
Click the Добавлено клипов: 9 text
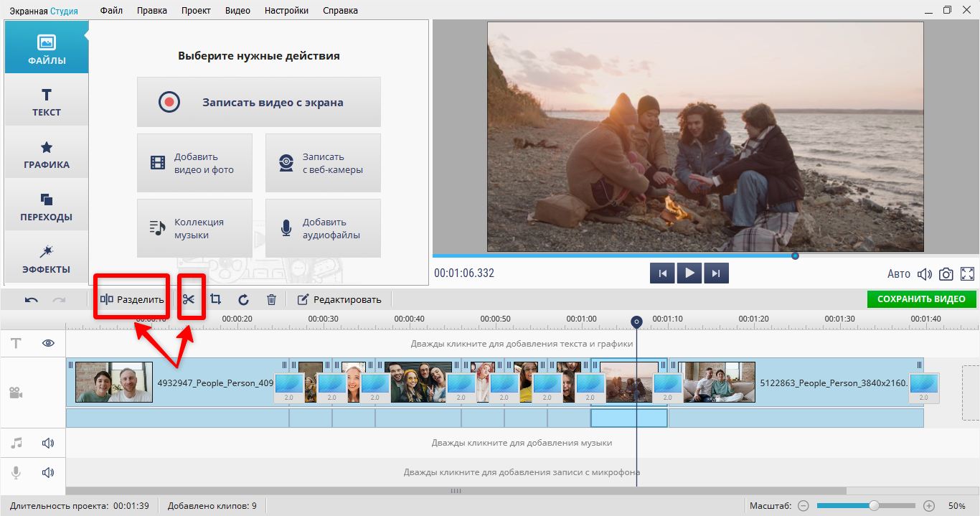click(212, 506)
